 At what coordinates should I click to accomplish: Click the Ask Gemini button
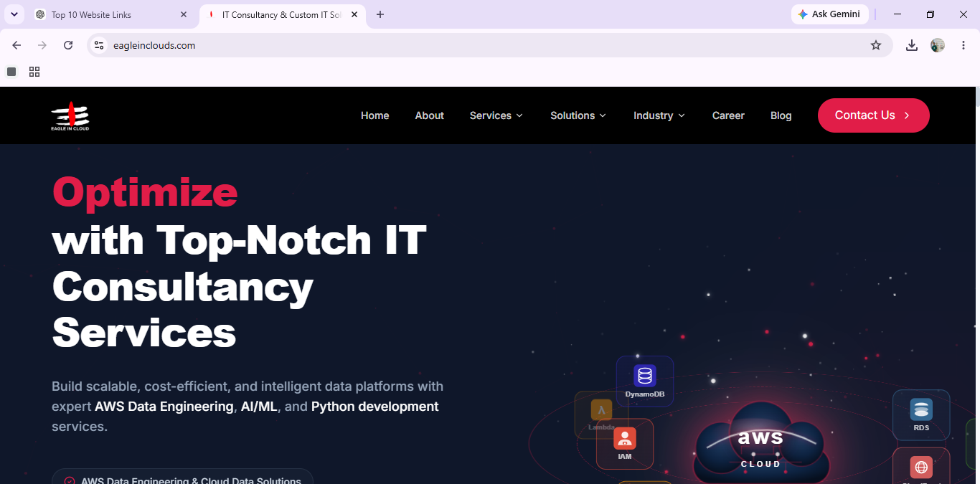[829, 14]
